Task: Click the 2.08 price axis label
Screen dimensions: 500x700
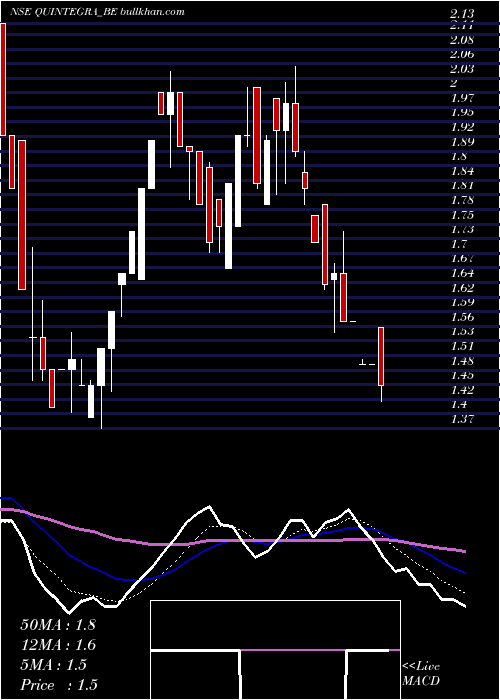Action: click(x=462, y=40)
